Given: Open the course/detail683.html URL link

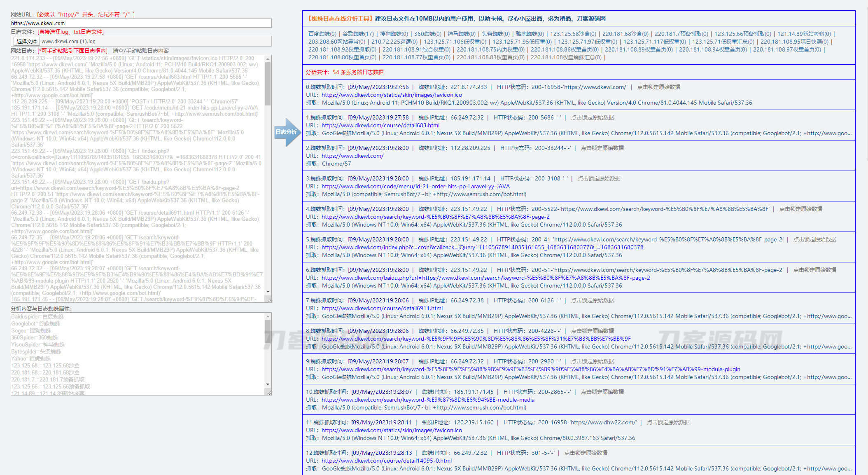Looking at the screenshot, I should pyautogui.click(x=380, y=125).
